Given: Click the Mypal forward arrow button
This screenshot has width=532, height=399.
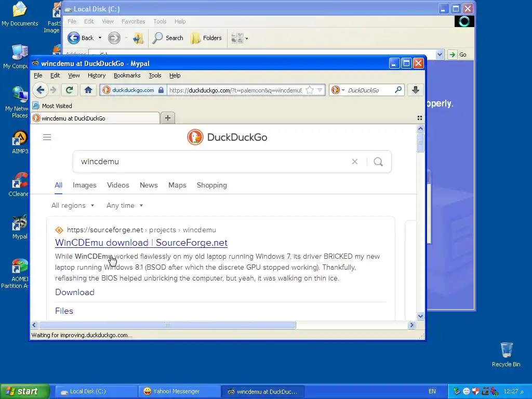Looking at the screenshot, I should [x=54, y=90].
